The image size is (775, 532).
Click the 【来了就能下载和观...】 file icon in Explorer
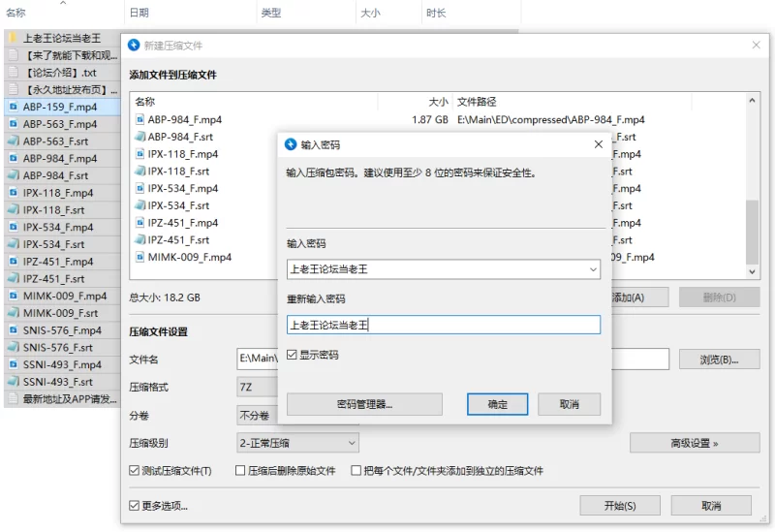click(14, 55)
